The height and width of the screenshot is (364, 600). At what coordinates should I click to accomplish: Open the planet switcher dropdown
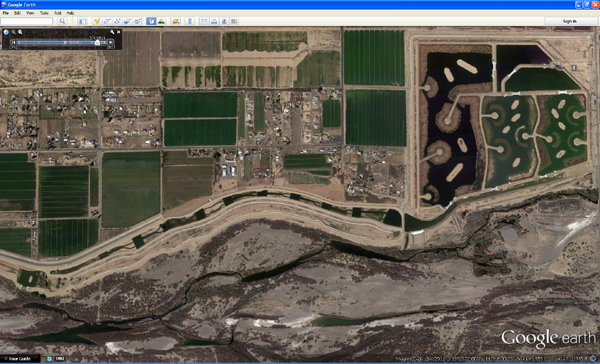click(176, 21)
